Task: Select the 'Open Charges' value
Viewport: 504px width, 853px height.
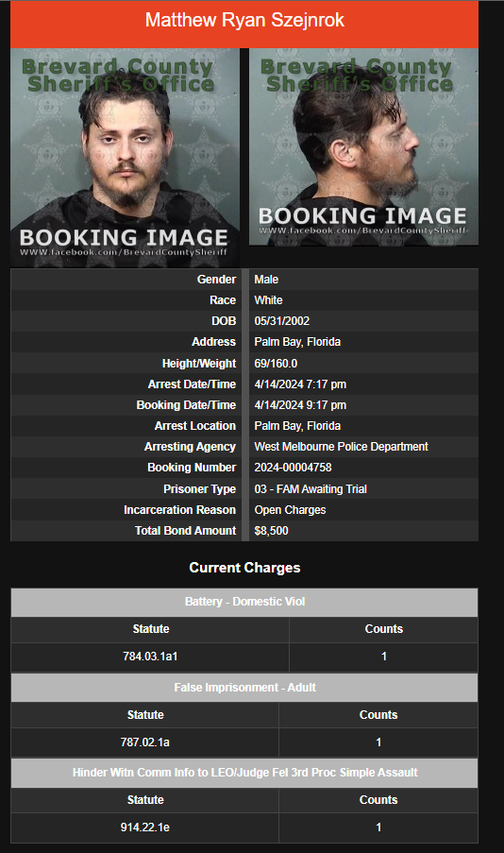Action: tap(290, 510)
